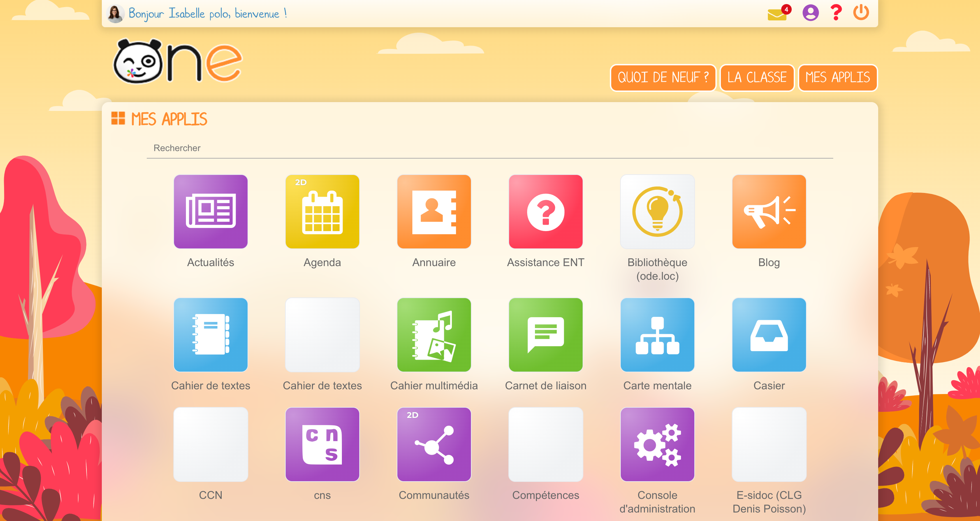Click the Carnet de liaison label
980x521 pixels.
tap(546, 386)
